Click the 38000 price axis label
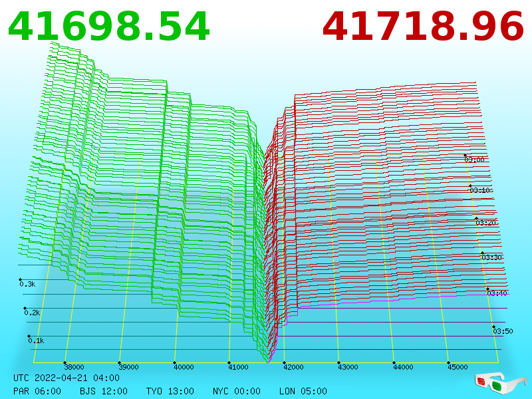Viewport: 532px width, 399px height. point(74,367)
